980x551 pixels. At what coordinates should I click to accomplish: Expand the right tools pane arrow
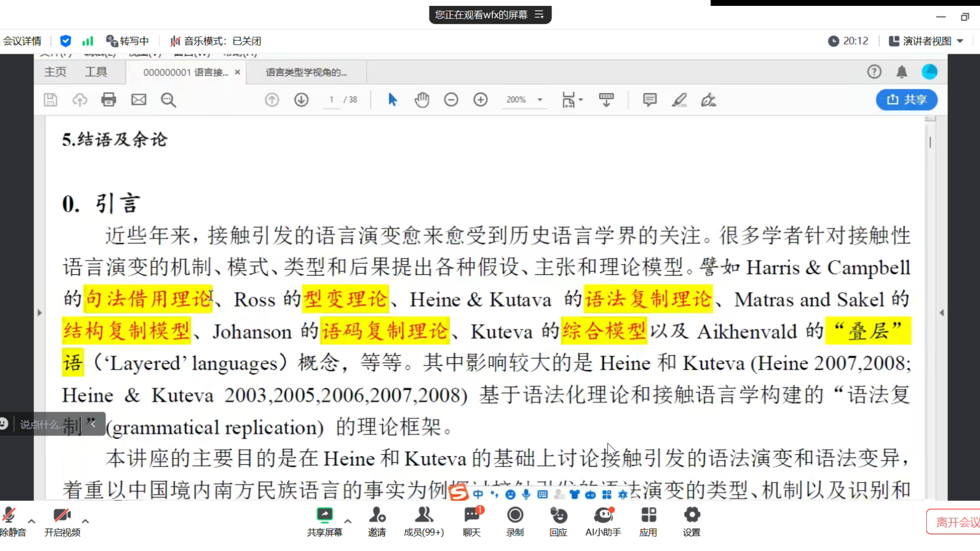(942, 313)
